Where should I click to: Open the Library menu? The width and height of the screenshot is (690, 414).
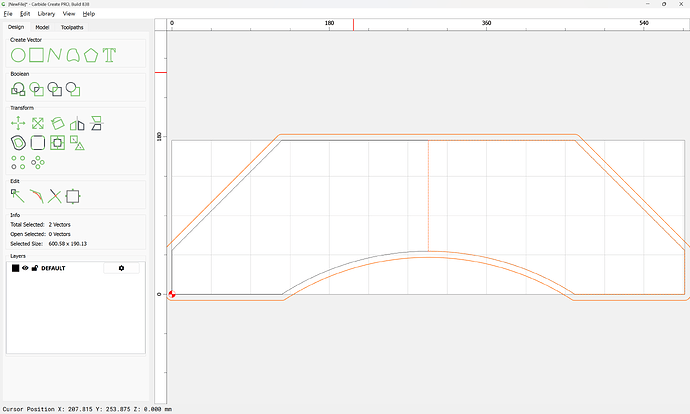(46, 14)
